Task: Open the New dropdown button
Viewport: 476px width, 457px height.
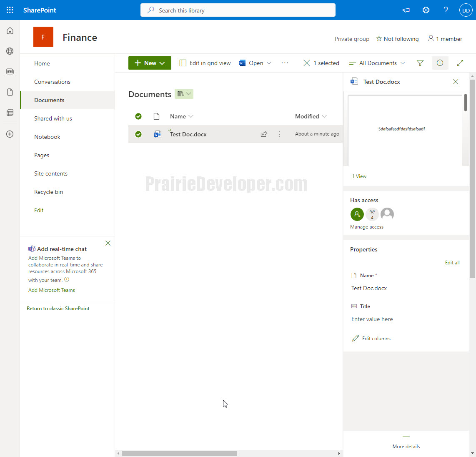Action: click(150, 63)
